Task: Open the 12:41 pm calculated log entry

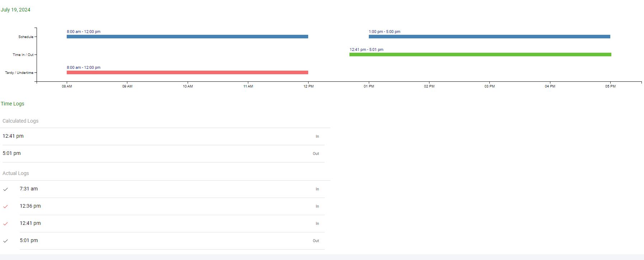Action: pos(13,136)
